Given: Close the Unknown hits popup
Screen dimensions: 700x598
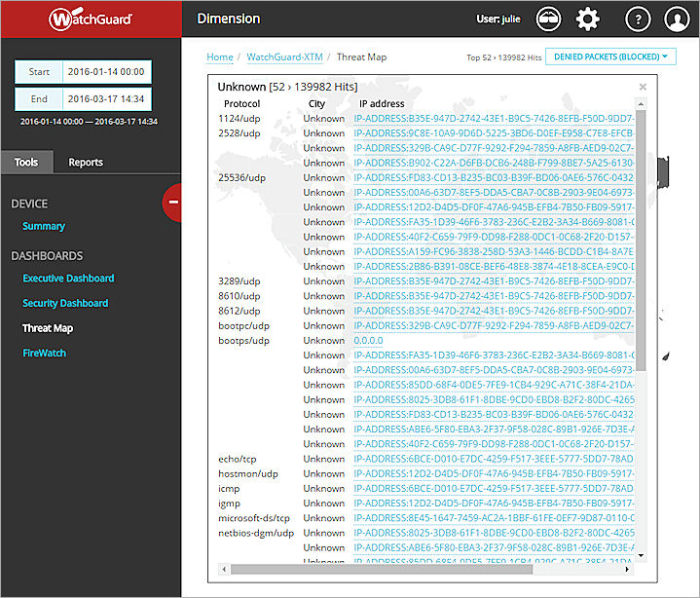Looking at the screenshot, I should tap(642, 87).
